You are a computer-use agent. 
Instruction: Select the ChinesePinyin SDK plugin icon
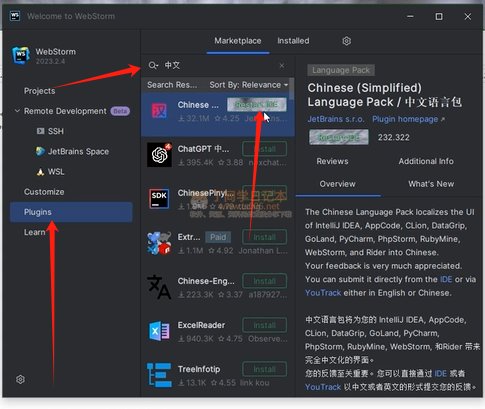click(159, 198)
